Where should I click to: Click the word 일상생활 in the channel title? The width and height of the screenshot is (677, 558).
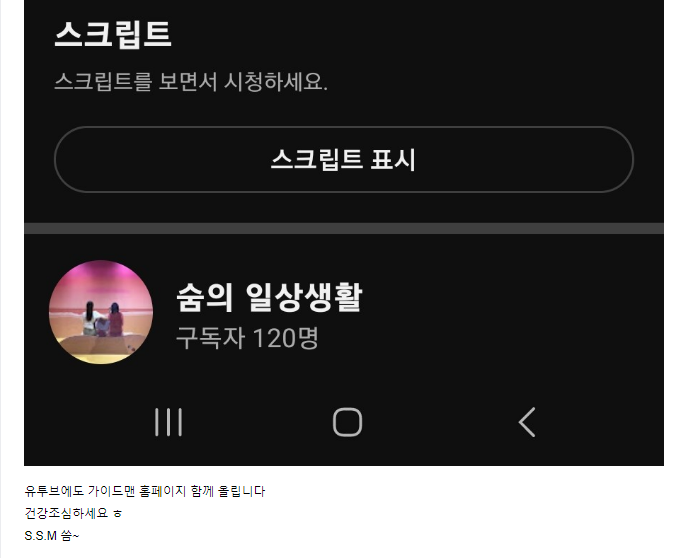click(304, 297)
